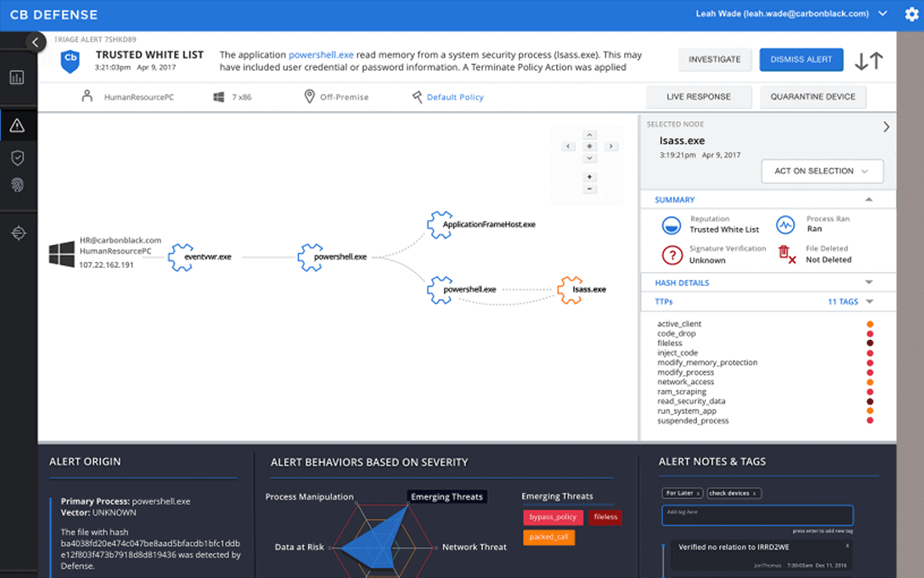Open the powershell.exe link in description

[x=321, y=55]
